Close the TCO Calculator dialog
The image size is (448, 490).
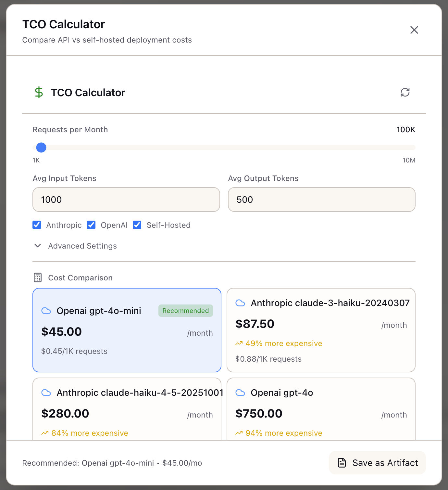click(x=414, y=30)
